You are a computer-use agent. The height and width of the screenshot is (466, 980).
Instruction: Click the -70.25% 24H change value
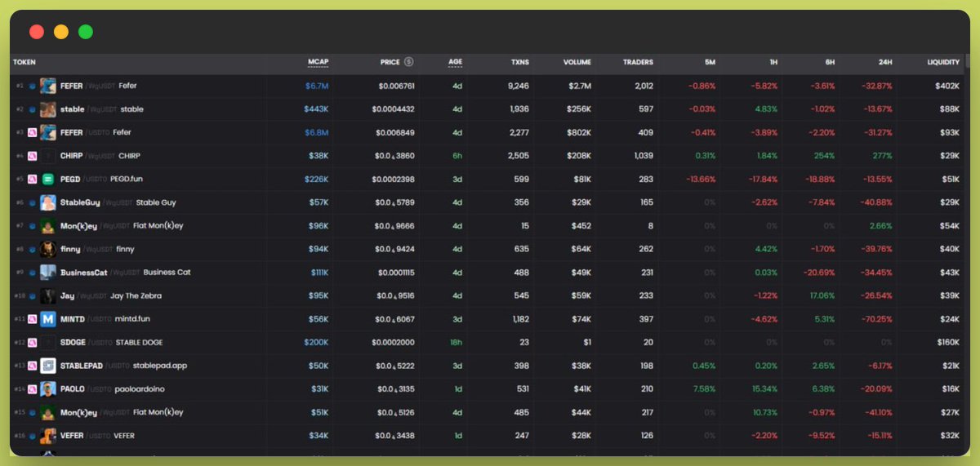pyautogui.click(x=878, y=319)
